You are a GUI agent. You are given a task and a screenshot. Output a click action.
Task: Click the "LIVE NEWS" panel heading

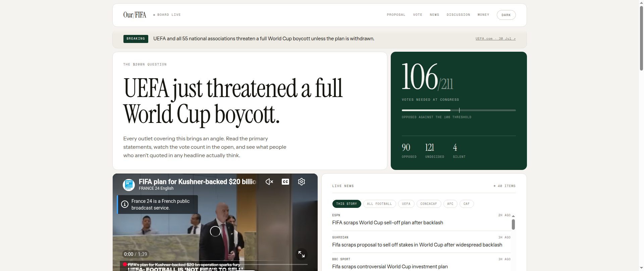click(343, 186)
